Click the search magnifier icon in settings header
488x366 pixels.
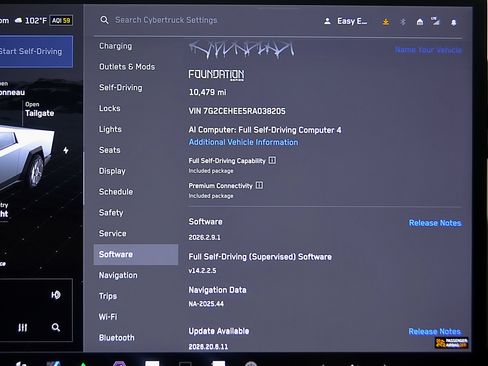click(104, 20)
